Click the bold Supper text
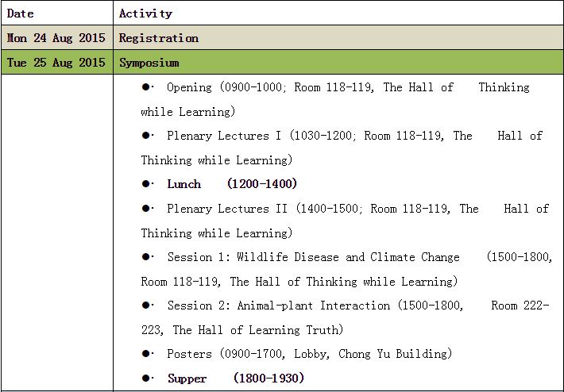 187,379
